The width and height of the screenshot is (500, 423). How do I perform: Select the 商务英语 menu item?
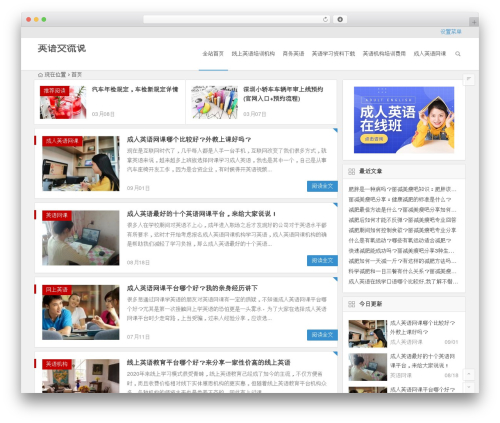click(293, 54)
